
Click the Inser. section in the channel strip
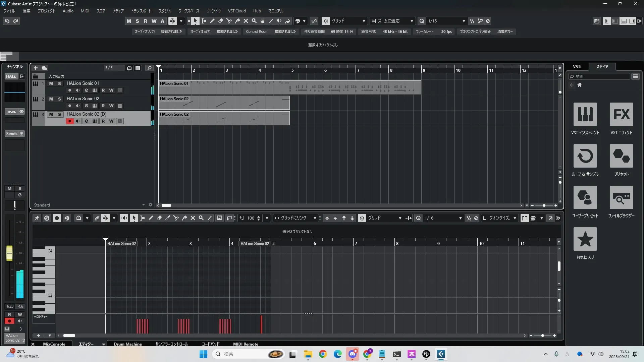11,112
